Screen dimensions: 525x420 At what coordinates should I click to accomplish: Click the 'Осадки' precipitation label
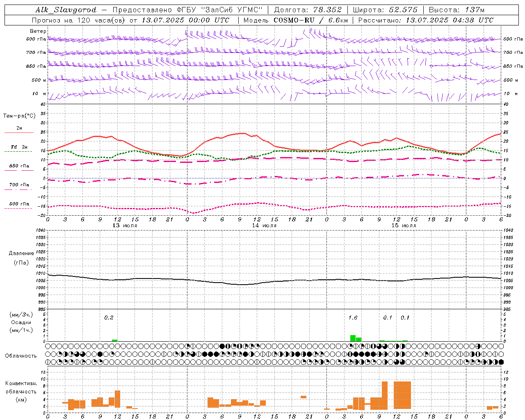pyautogui.click(x=21, y=322)
